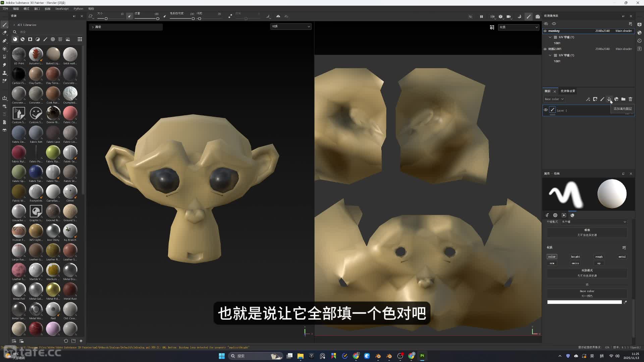The image size is (644, 362).
Task: Open the Python menu
Action: point(78,9)
